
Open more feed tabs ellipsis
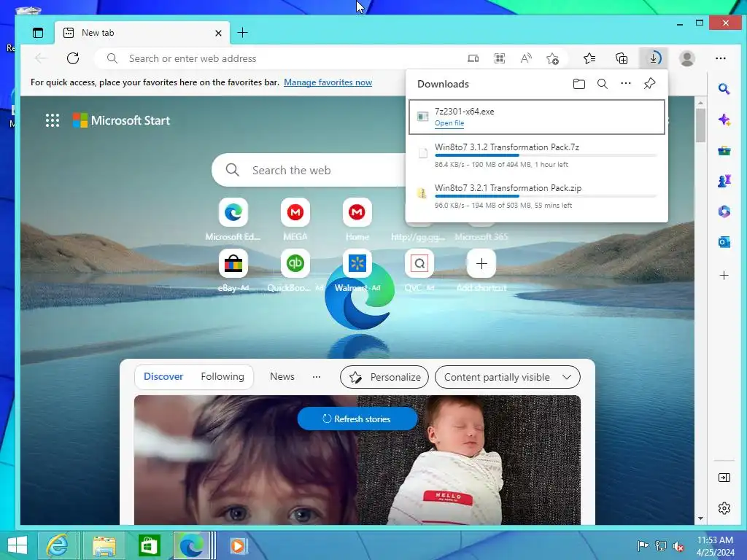[x=317, y=377]
